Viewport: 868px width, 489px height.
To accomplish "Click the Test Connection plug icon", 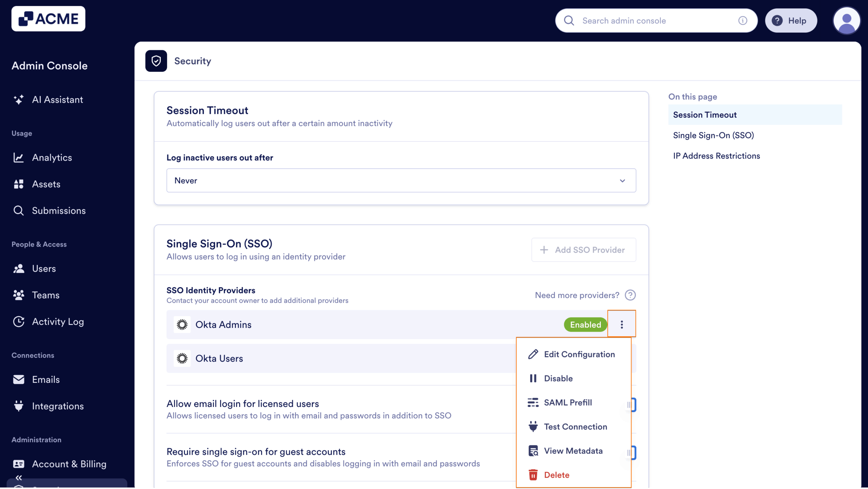I will click(x=533, y=427).
